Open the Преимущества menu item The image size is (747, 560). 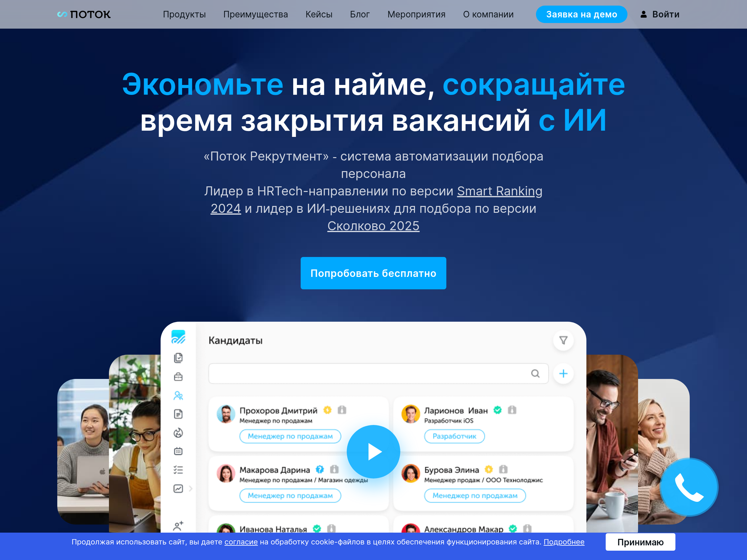coord(255,15)
